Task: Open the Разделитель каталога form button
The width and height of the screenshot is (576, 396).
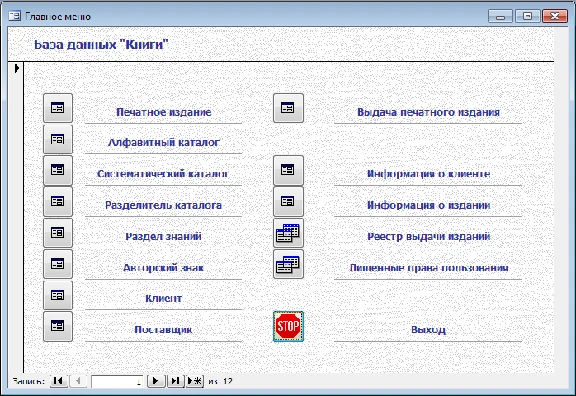Action: (58, 201)
